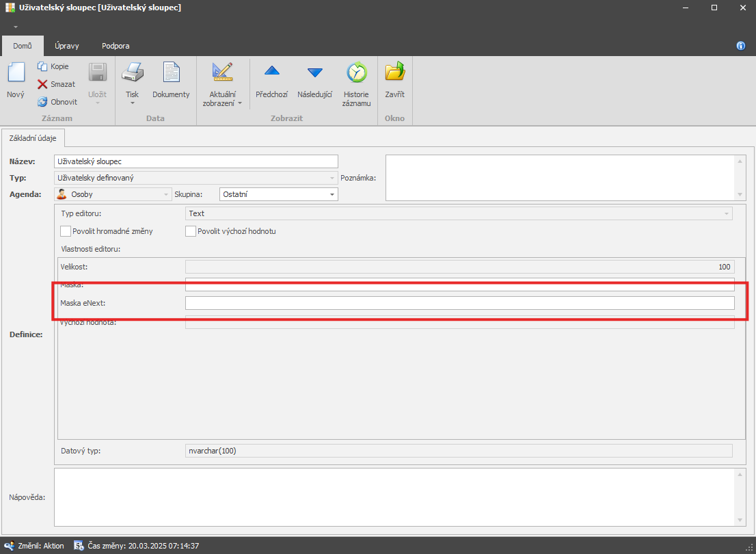Refresh the record using Obnovit
The height and width of the screenshot is (554, 756).
(57, 102)
